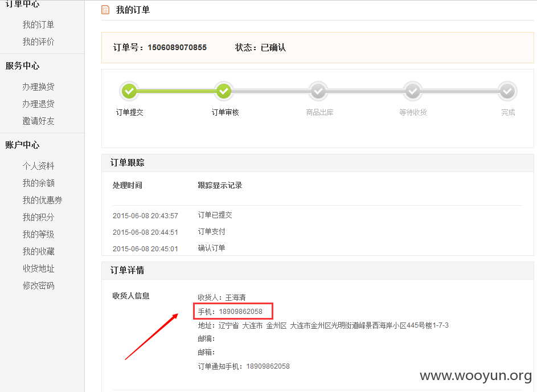
Task: Click the 确认订单 tracking record
Action: [211, 248]
